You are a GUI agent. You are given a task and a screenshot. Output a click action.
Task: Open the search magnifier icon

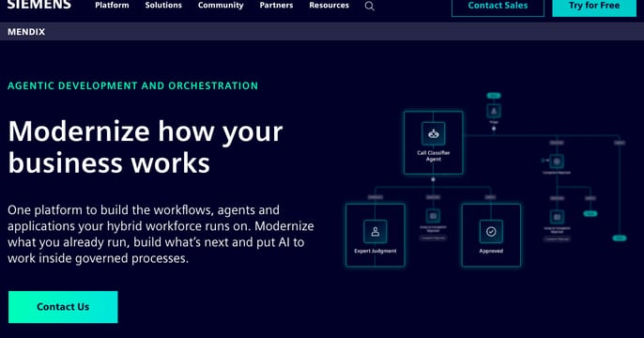click(x=369, y=7)
